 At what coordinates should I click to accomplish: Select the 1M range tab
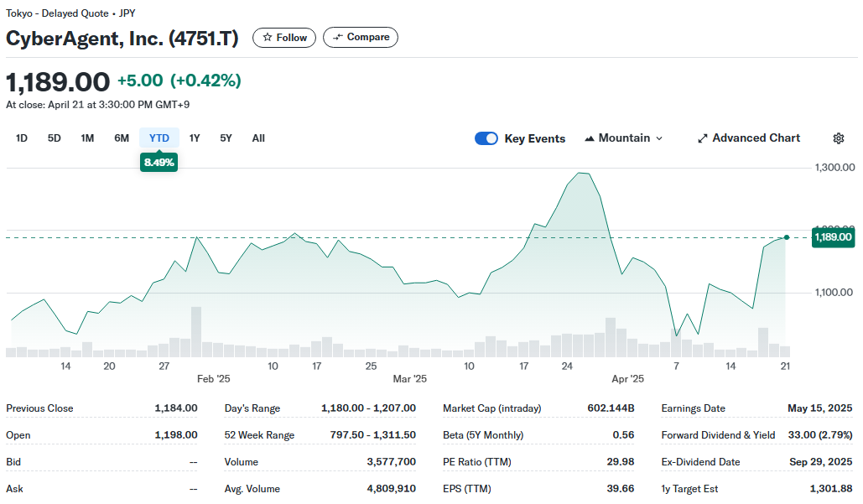(87, 138)
